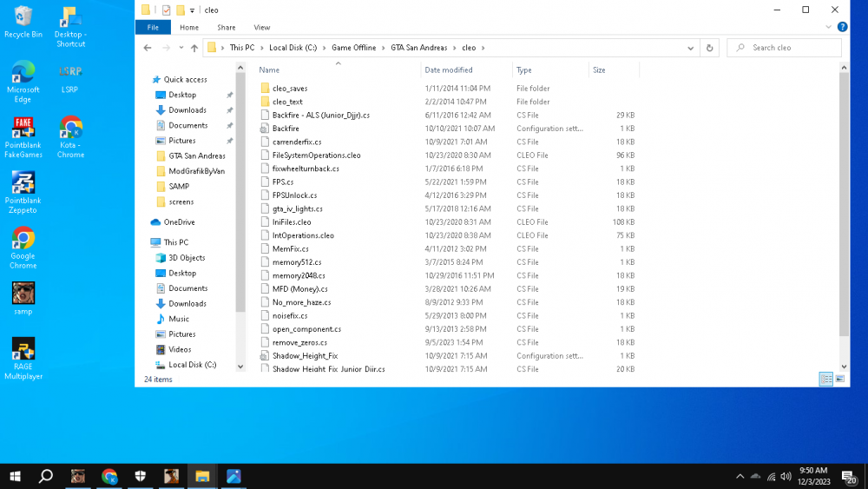Open Explorer help question mark icon
This screenshot has height=489, width=868.
click(x=842, y=27)
